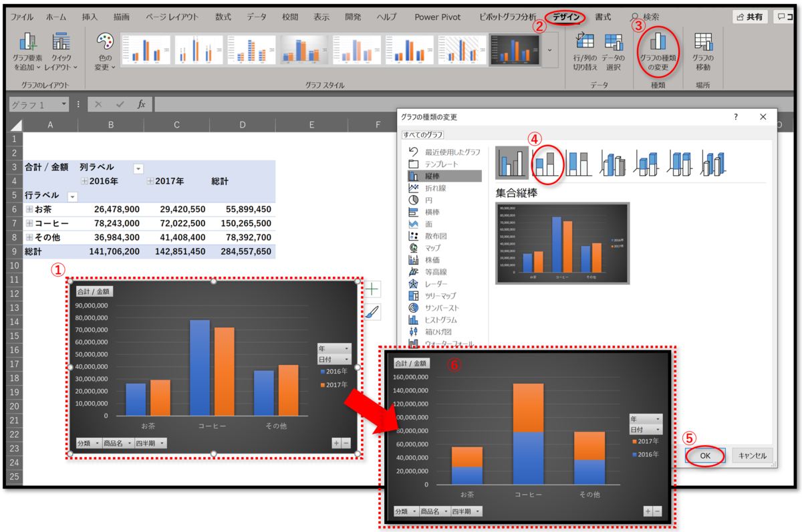This screenshot has height=532, width=802.
Task: Open the Power Pivot ribbon tab
Action: [x=437, y=17]
